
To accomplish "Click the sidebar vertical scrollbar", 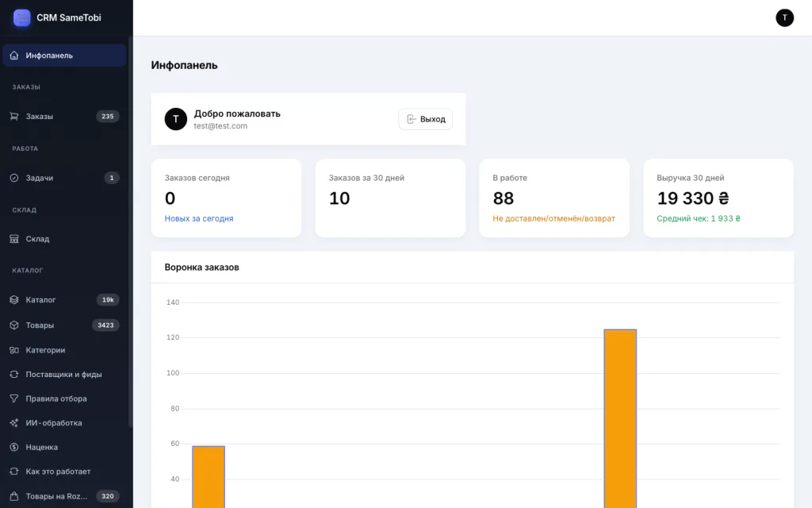I will pos(130,232).
